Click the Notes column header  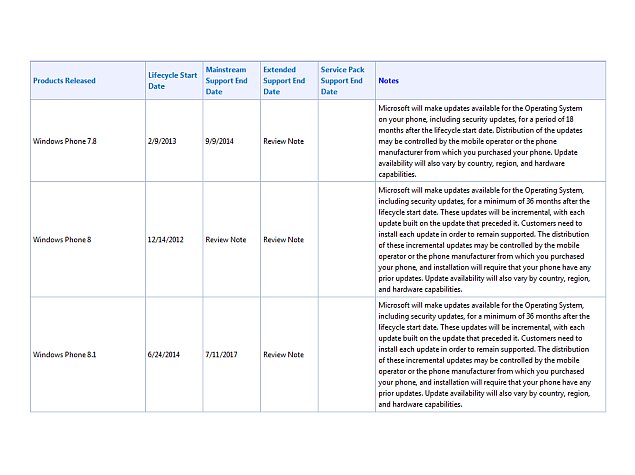point(389,81)
